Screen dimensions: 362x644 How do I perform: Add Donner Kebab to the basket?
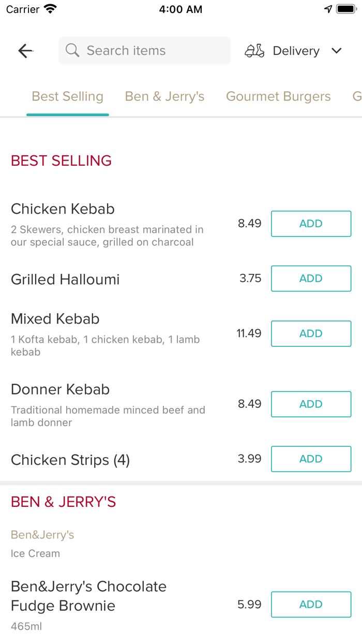pos(311,404)
